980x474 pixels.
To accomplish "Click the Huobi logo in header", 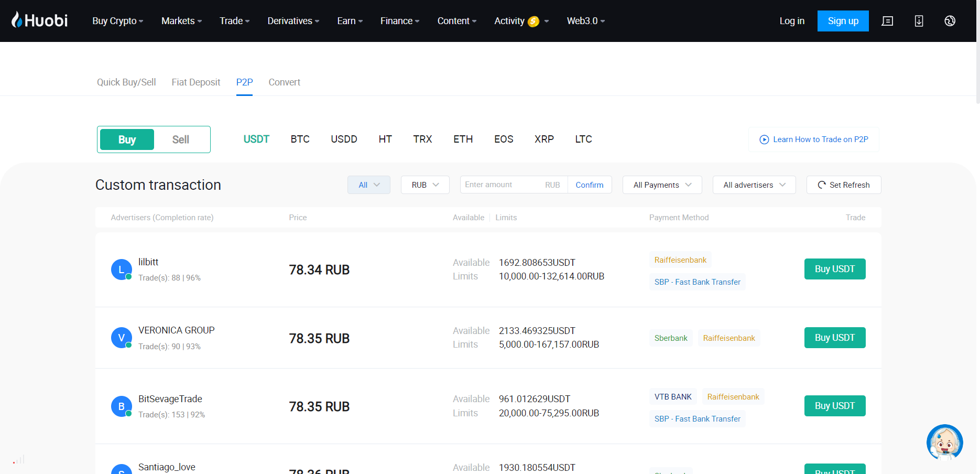I will click(40, 20).
